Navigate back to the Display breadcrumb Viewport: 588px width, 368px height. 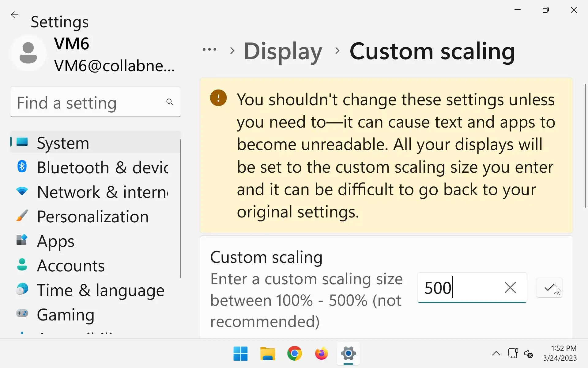[x=283, y=51]
